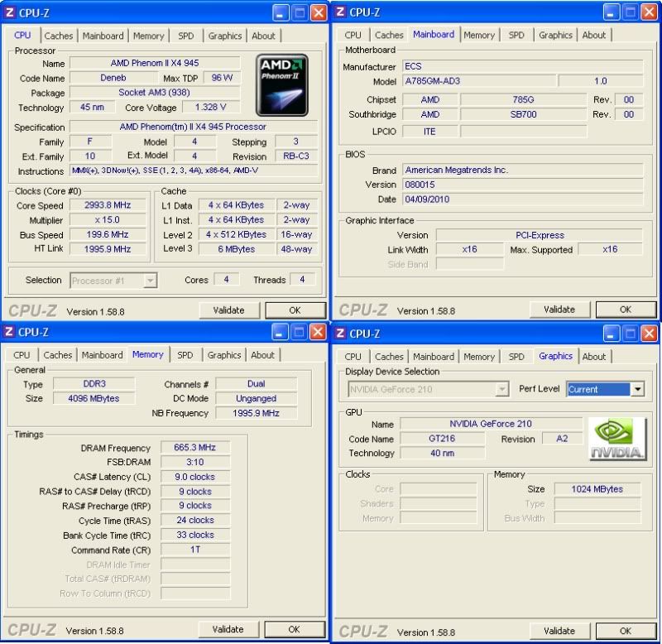Select SPD tab in the CPU window
This screenshot has width=662, height=644.
pyautogui.click(x=185, y=36)
